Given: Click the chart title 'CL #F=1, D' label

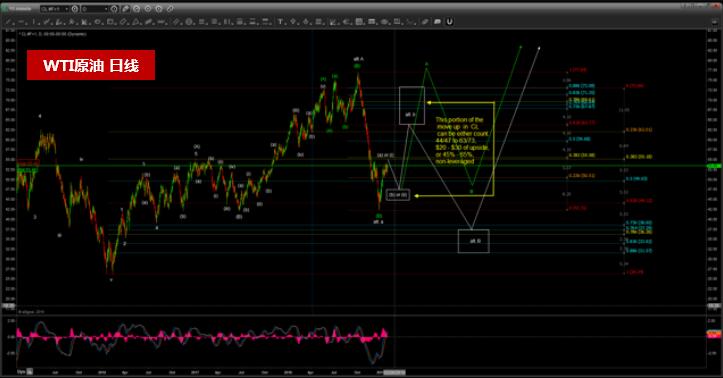Looking at the screenshot, I should coord(53,34).
